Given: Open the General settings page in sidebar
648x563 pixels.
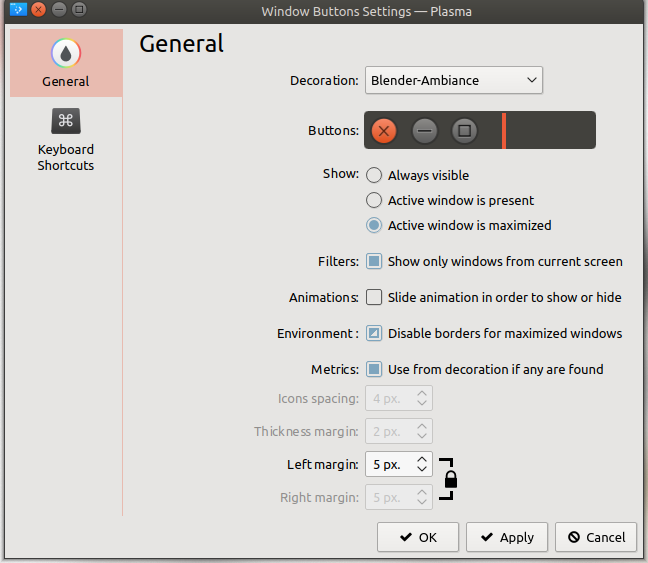Looking at the screenshot, I should [x=66, y=63].
